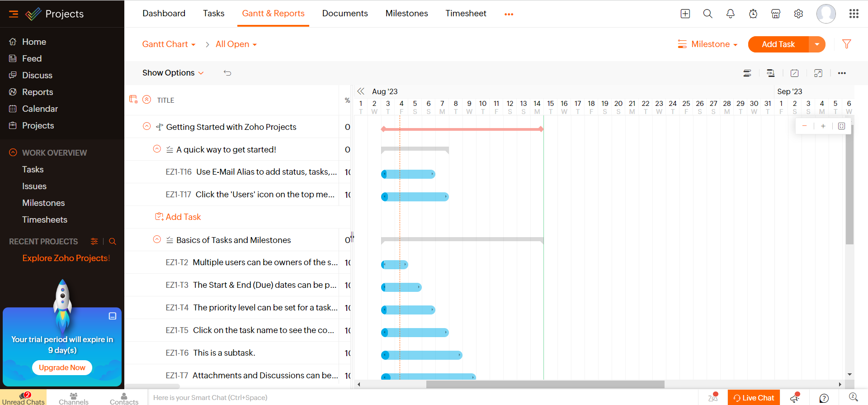Click the horizontal Gantt scrollbar thumb

[x=545, y=384]
